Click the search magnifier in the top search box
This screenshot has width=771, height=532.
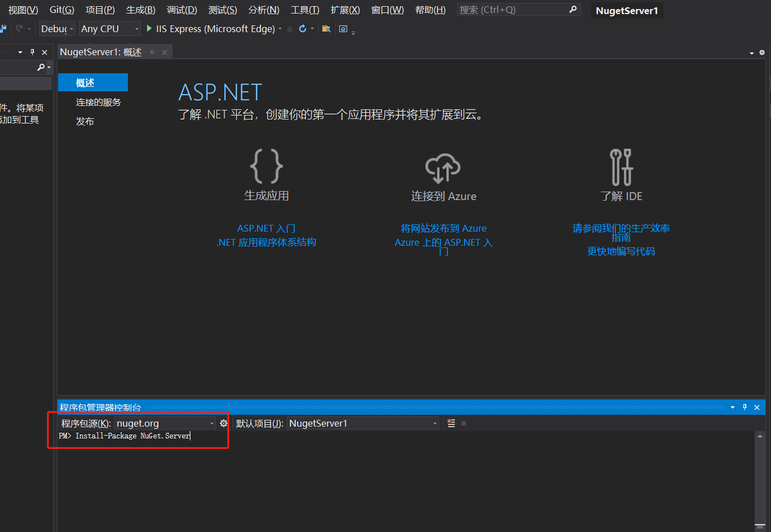click(x=573, y=10)
